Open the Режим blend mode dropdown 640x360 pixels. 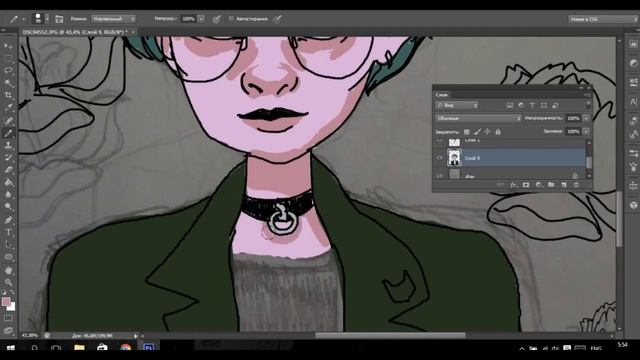pyautogui.click(x=113, y=19)
